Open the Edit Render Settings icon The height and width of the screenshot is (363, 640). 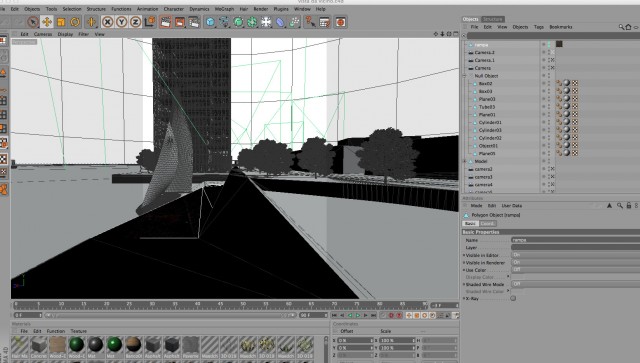[x=193, y=22]
